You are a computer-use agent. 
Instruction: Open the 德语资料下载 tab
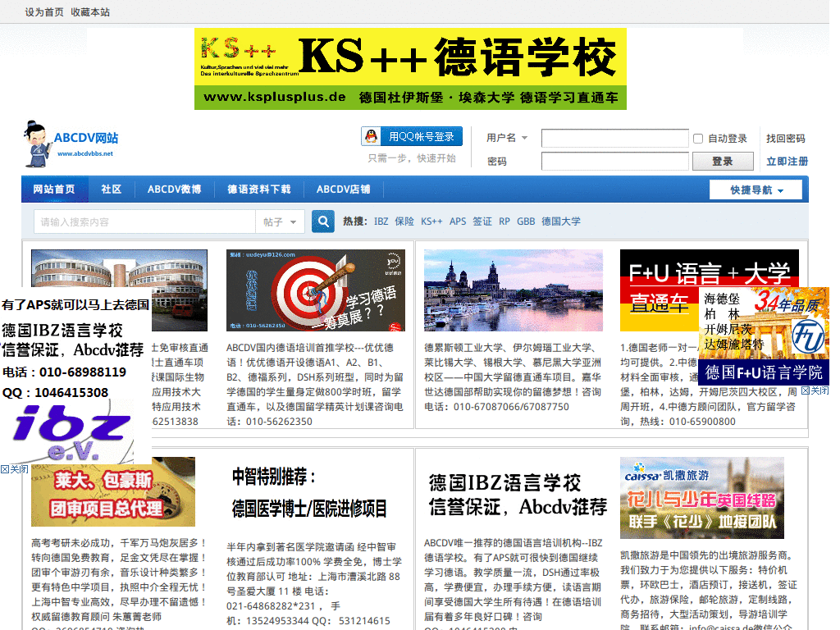[258, 189]
